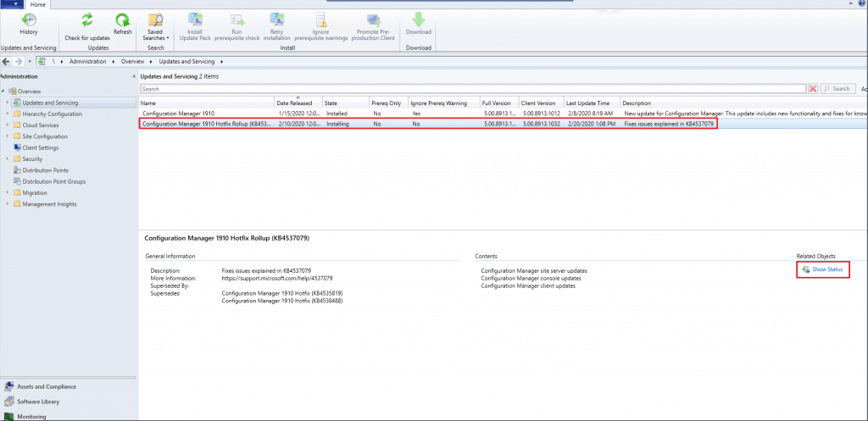This screenshot has width=868, height=421.
Task: Click the support.microsoft.com help URL
Action: (277, 279)
